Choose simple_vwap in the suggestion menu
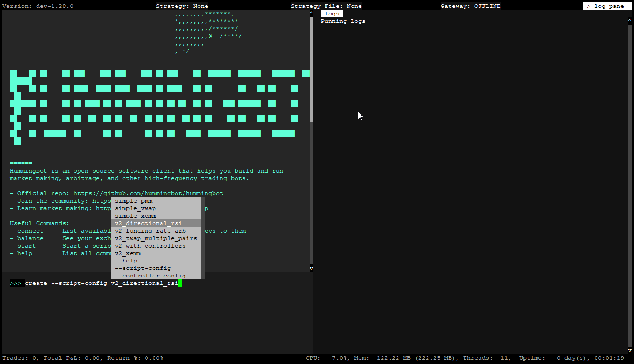Screen dimensions: 634x364 (x=135, y=208)
